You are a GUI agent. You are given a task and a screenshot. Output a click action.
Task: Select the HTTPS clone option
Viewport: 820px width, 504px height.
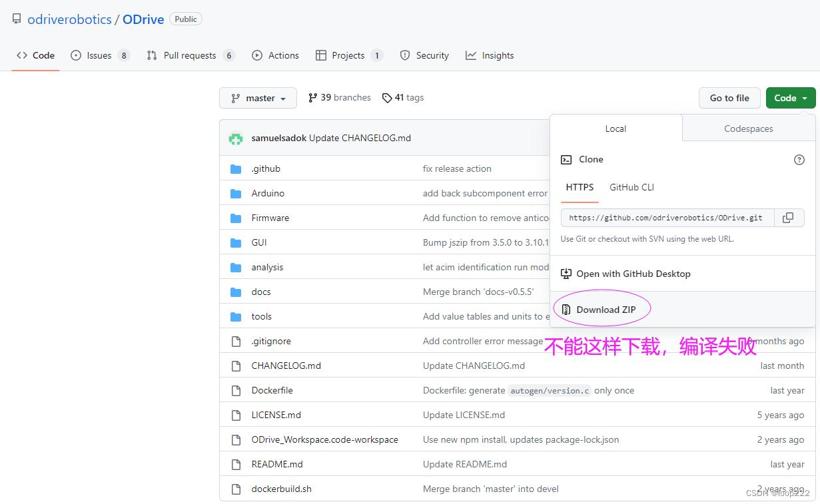click(579, 187)
